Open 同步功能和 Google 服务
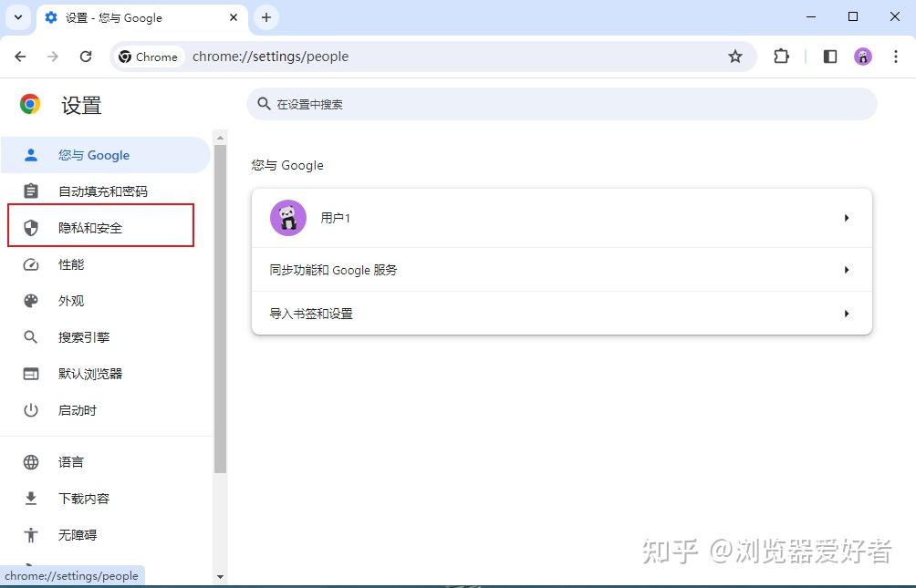The width and height of the screenshot is (916, 588). [x=561, y=270]
